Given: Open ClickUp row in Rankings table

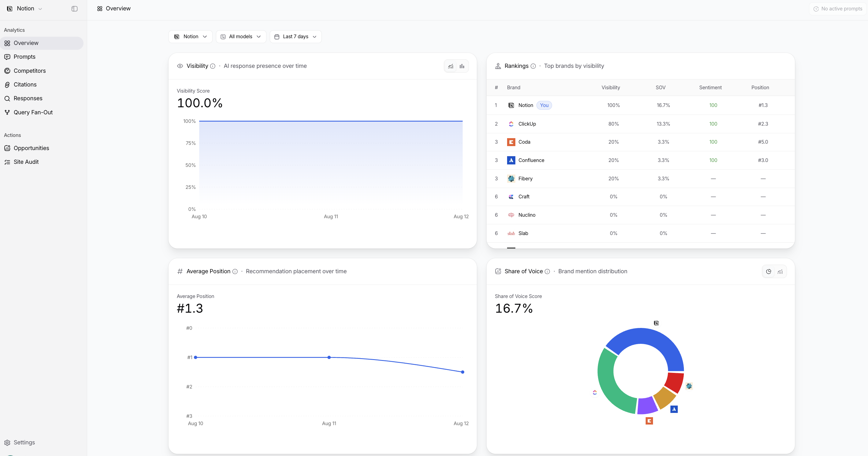Looking at the screenshot, I should (x=640, y=124).
